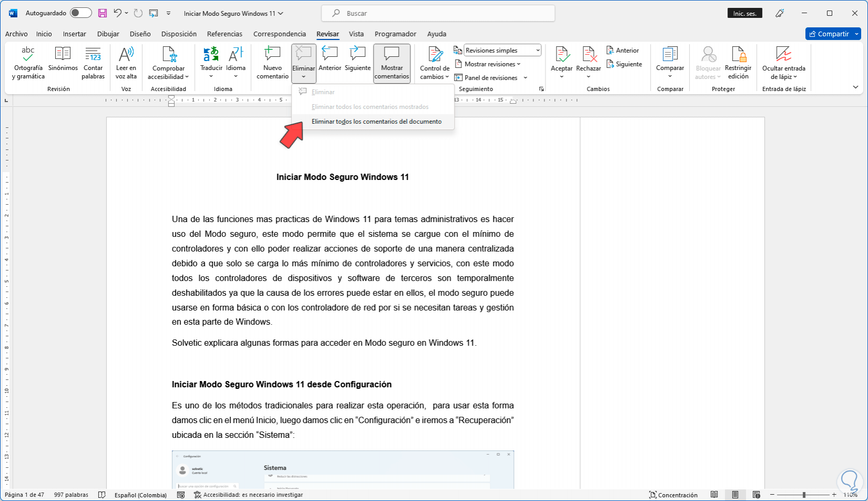
Task: Open Comprobar accesibilidad tool
Action: [x=168, y=63]
